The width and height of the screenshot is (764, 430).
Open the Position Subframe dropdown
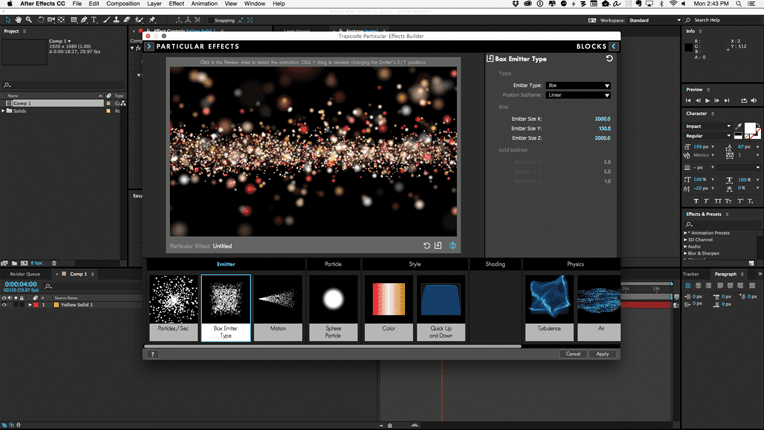pyautogui.click(x=578, y=96)
